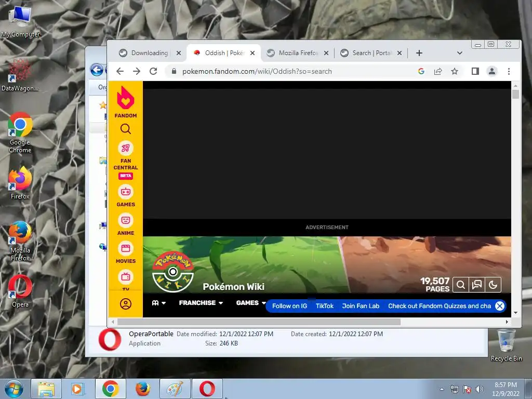Click the Fandom user profile icon
Screen dimensions: 532x399
[x=126, y=303]
